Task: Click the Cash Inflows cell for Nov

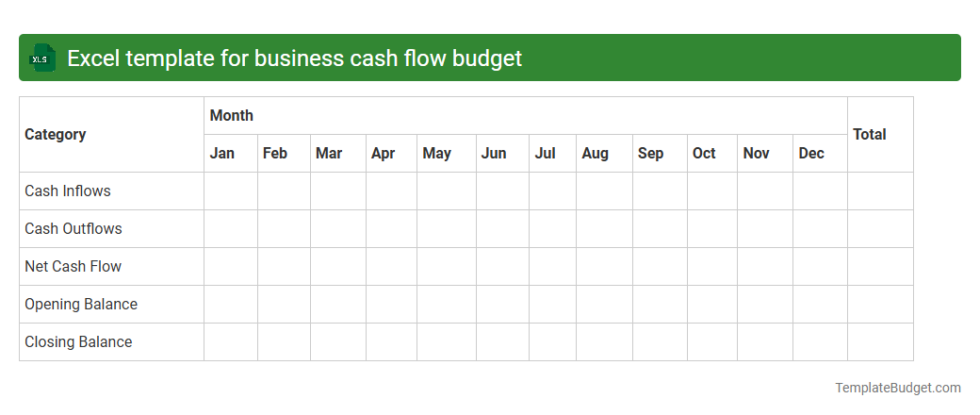Action: (765, 191)
